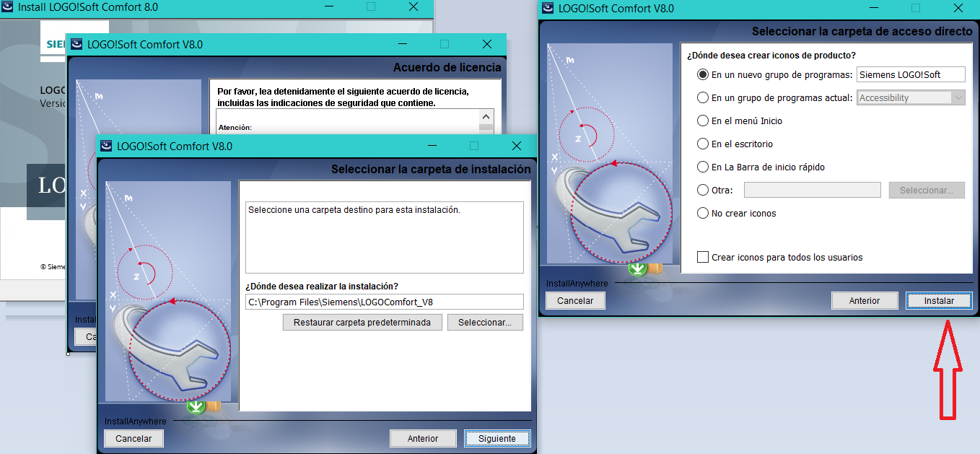
Task: Close the shortcut folder installer window
Action: tap(958, 8)
